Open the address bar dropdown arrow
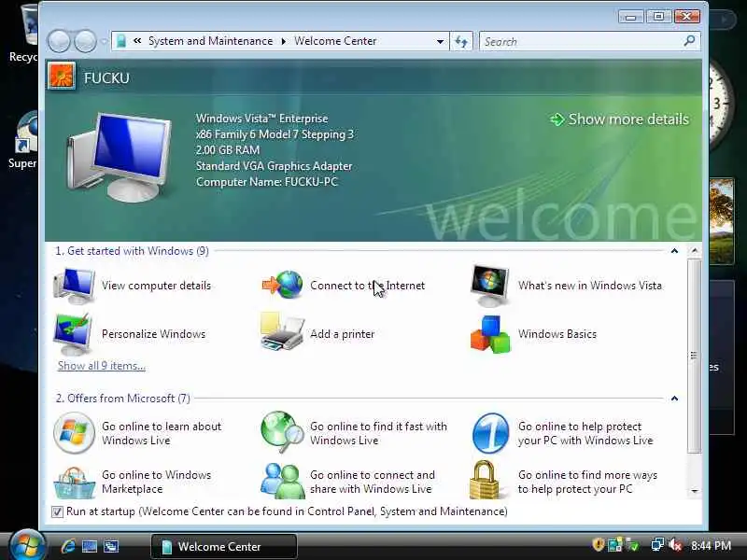Viewport: 747px width, 560px height. pyautogui.click(x=440, y=41)
